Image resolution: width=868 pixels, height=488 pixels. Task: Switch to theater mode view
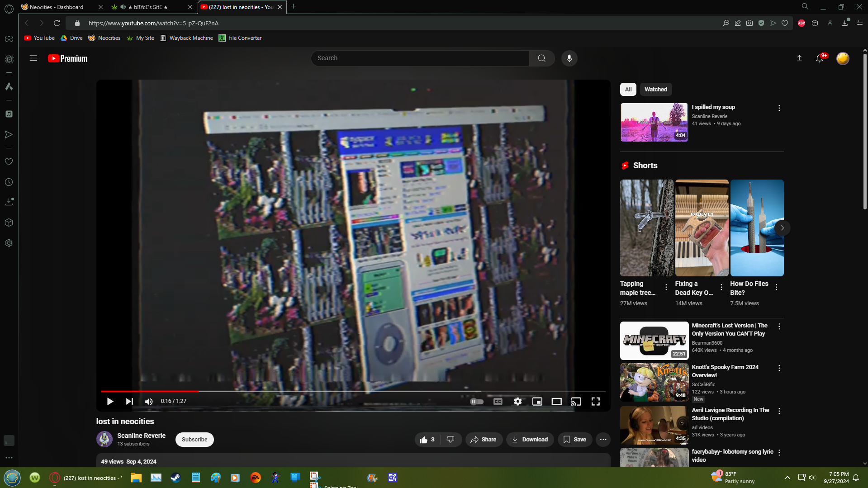coord(556,402)
